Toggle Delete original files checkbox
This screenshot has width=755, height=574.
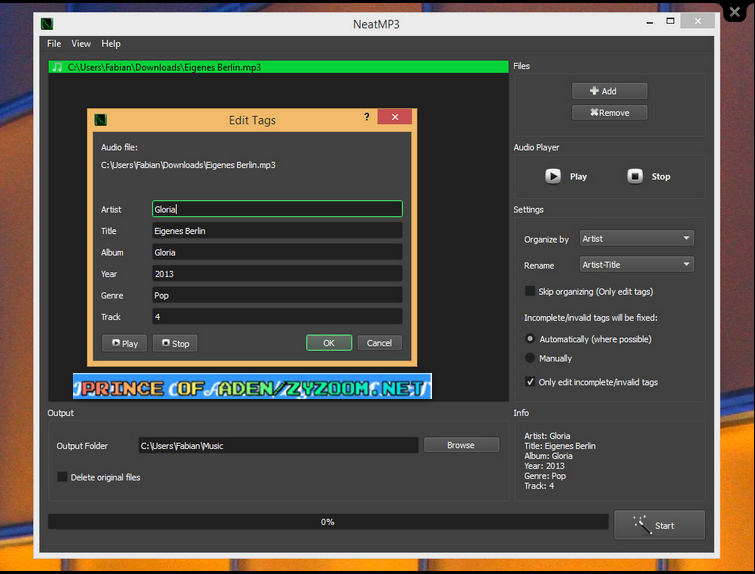[x=62, y=477]
